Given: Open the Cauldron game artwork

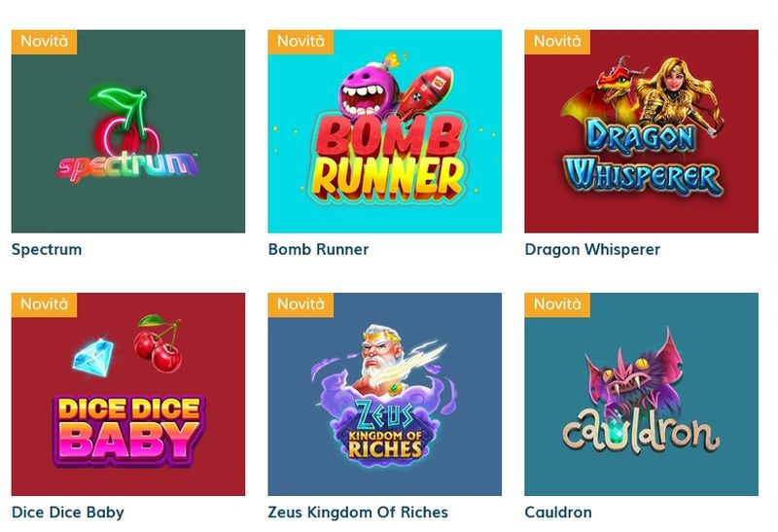Looking at the screenshot, I should [641, 394].
